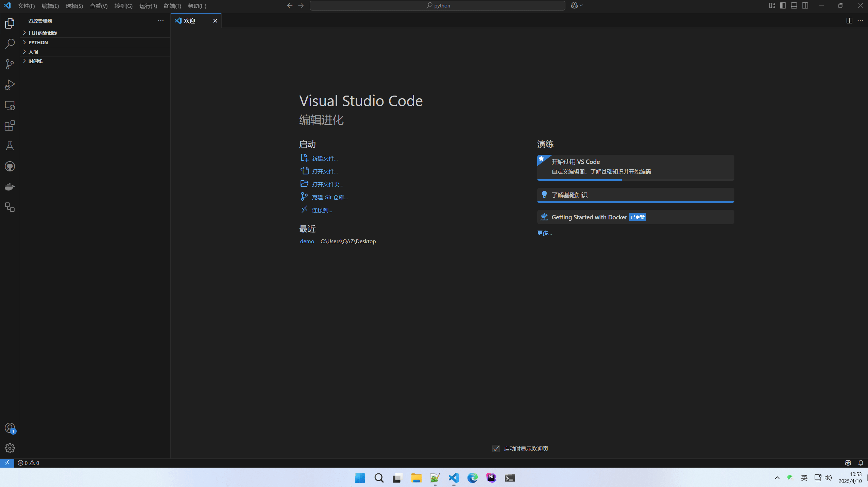Click the Manage gear icon
868x487 pixels.
pyautogui.click(x=10, y=448)
